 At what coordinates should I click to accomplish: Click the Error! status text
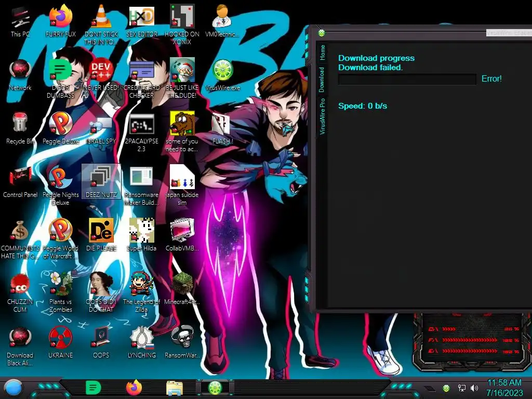[491, 79]
